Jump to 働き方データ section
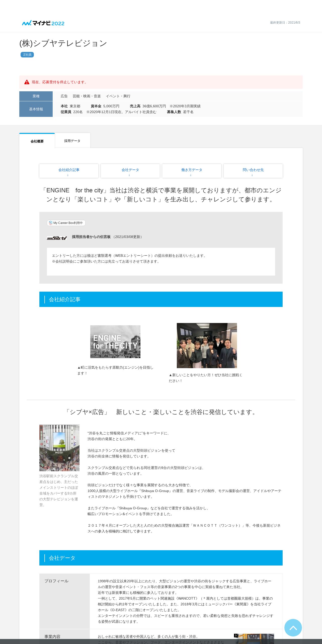The width and height of the screenshot is (322, 644). click(192, 171)
